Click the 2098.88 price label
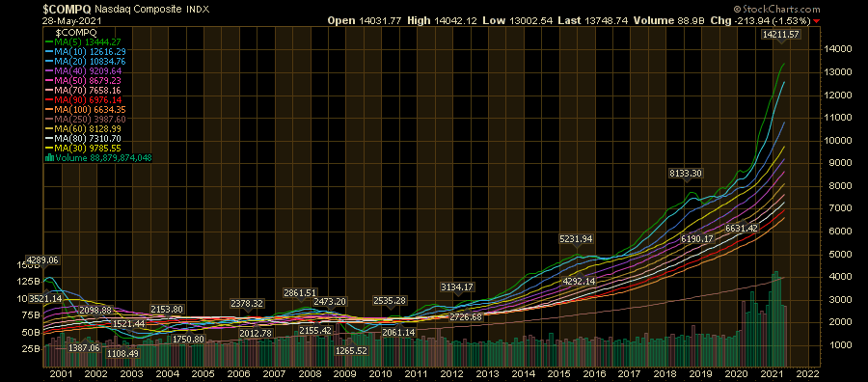The height and width of the screenshot is (382, 868). click(95, 310)
